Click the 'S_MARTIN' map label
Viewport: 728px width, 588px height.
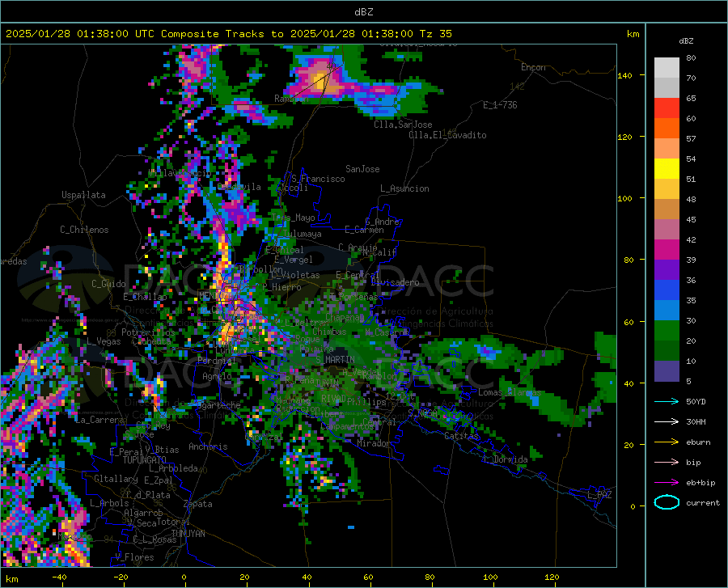335,360
